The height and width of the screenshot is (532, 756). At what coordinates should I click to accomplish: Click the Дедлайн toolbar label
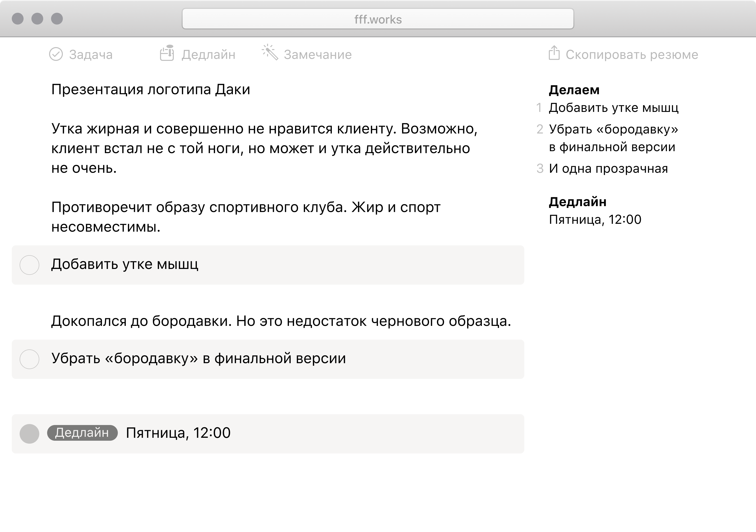(x=208, y=55)
